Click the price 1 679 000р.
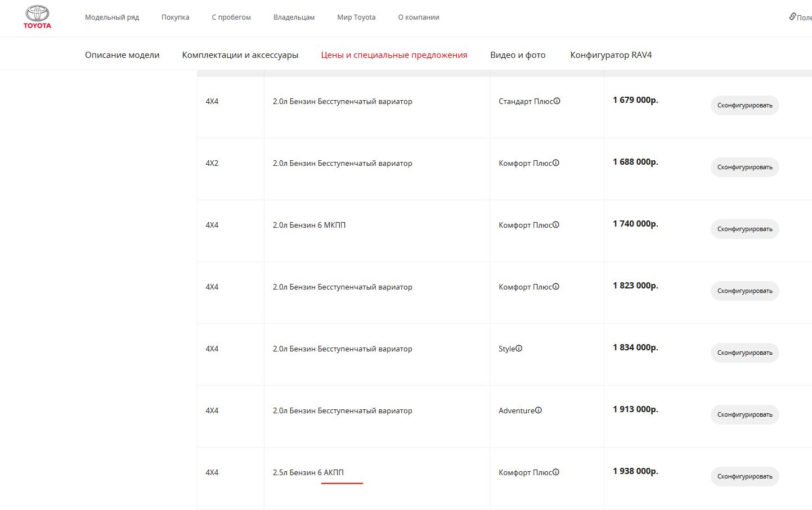 point(635,100)
